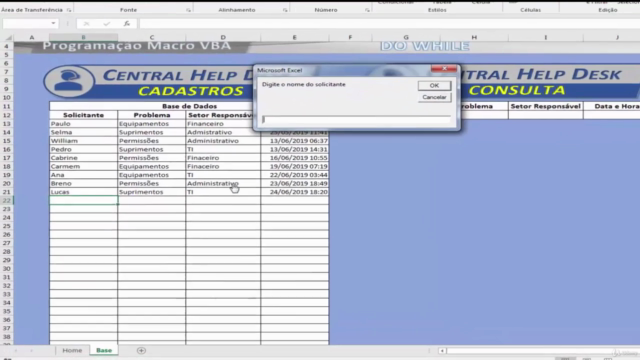Click the date cell 23/06/2019 18:49
The image size is (640, 360).
(295, 183)
